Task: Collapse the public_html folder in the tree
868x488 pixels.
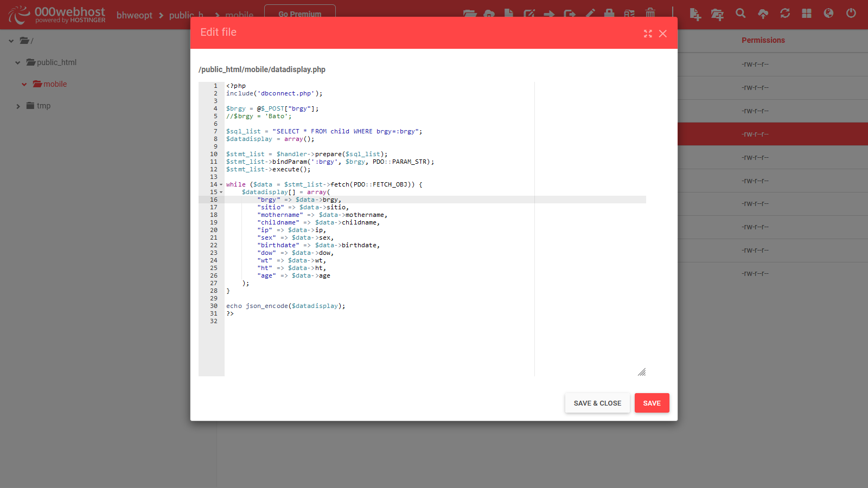Action: (18, 62)
